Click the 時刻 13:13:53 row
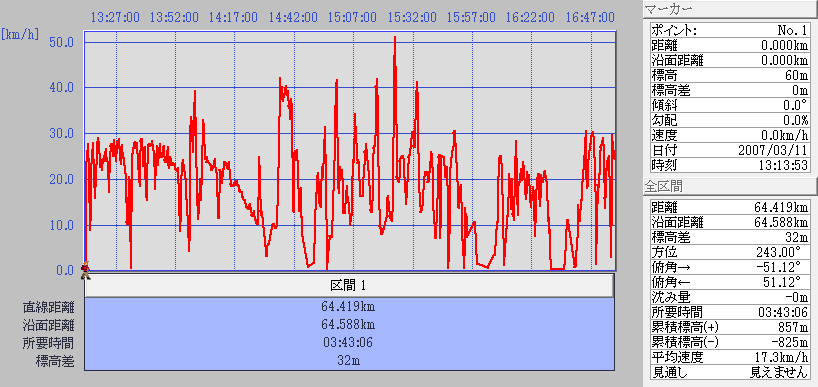Viewport: 818px width, 387px height. click(x=730, y=166)
